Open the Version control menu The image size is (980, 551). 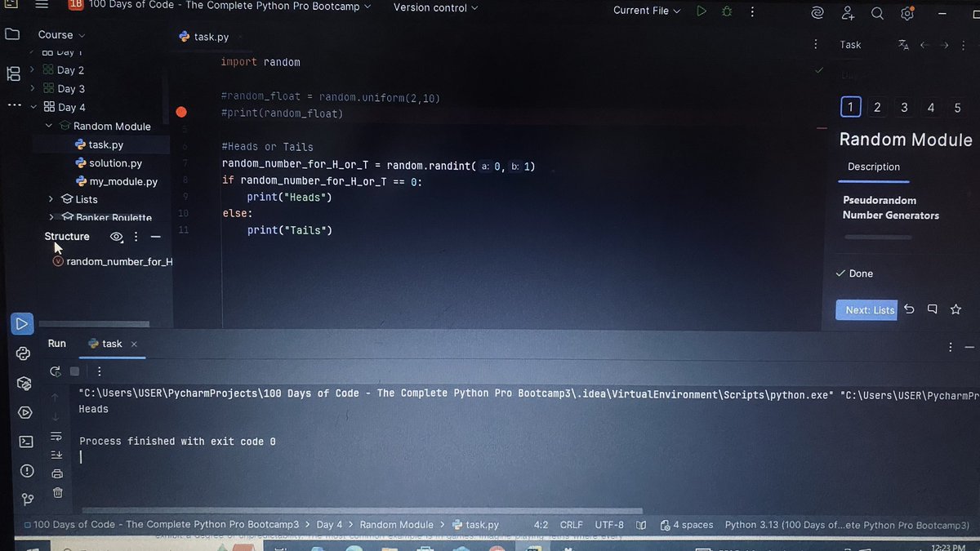[430, 7]
